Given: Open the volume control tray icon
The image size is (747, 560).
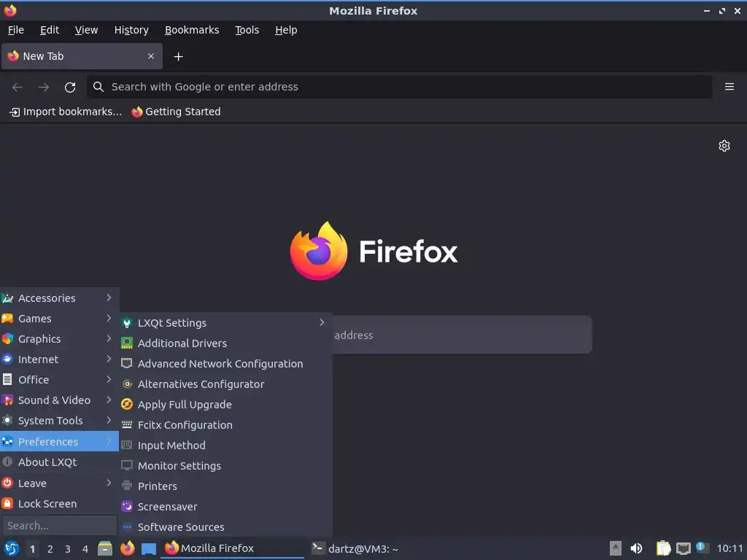Looking at the screenshot, I should tap(636, 548).
